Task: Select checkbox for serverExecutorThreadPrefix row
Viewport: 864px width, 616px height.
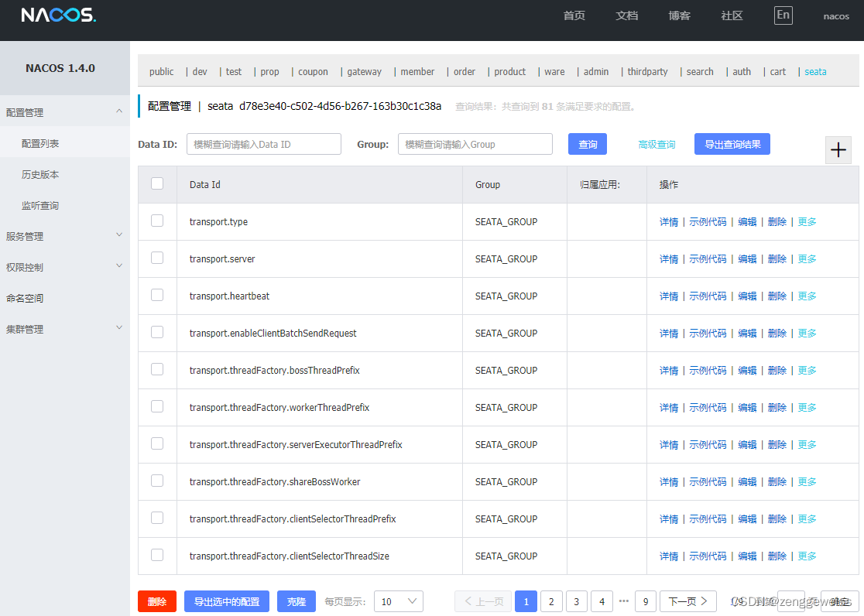Action: pos(157,443)
